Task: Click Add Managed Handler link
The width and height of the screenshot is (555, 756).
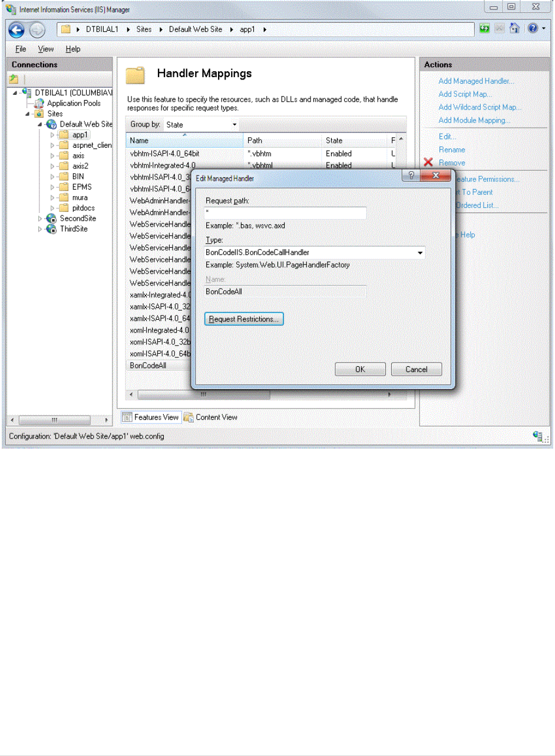Action: coord(476,81)
